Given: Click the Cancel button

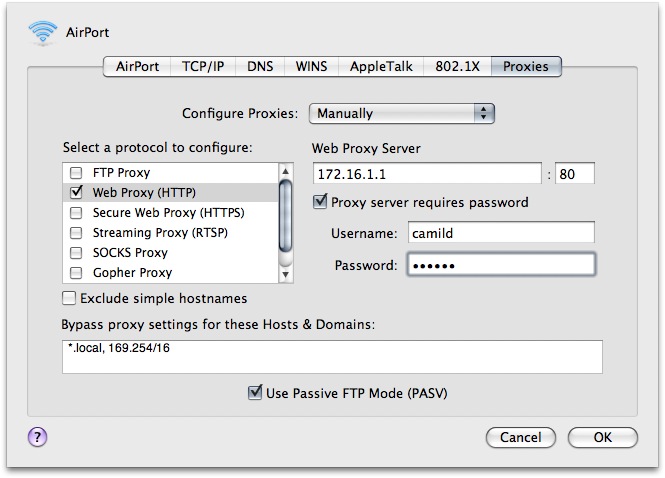Looking at the screenshot, I should 520,437.
